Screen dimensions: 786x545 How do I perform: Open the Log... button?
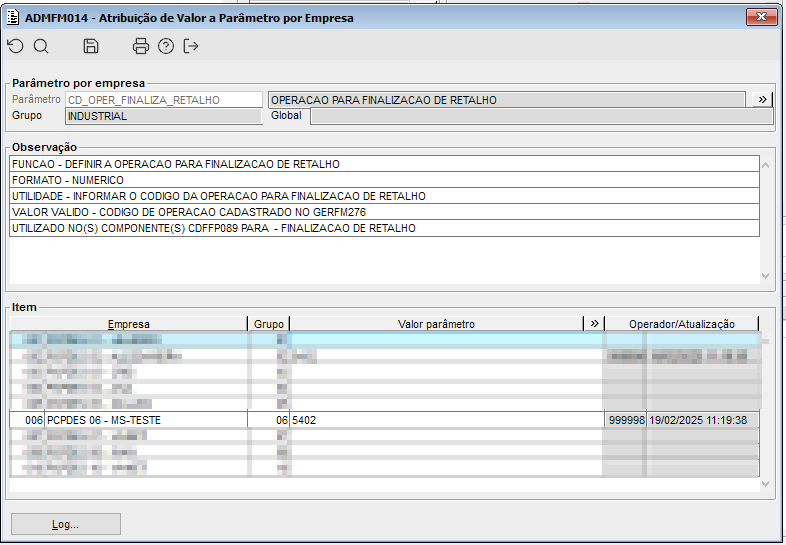tap(66, 524)
